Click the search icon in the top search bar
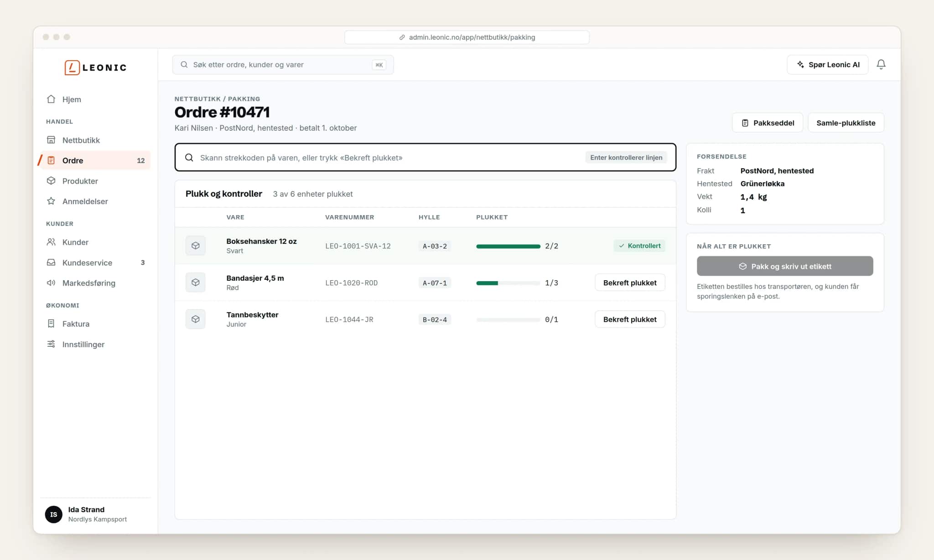This screenshot has width=934, height=560. pos(184,65)
